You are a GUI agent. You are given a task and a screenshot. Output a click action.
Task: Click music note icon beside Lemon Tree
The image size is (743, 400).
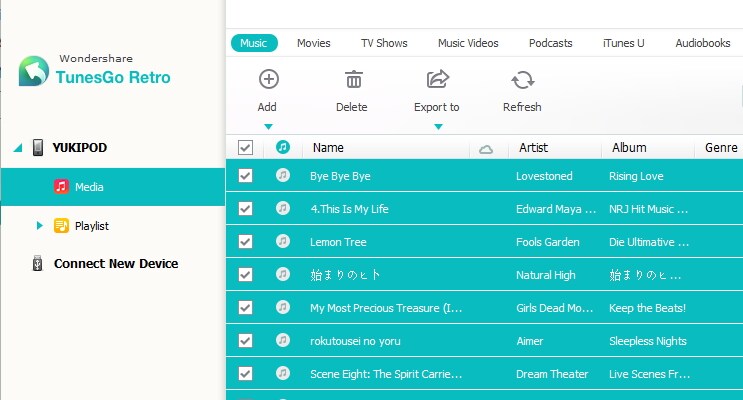click(283, 241)
